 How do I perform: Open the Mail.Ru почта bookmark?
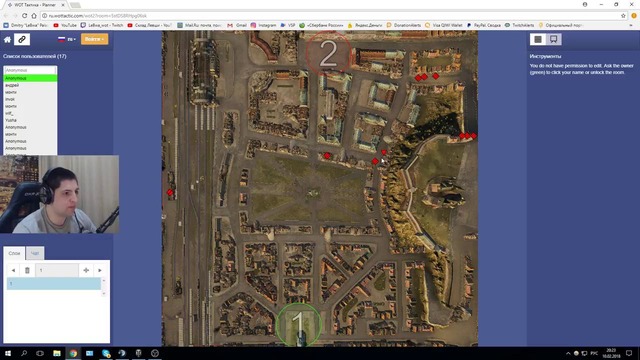point(199,25)
